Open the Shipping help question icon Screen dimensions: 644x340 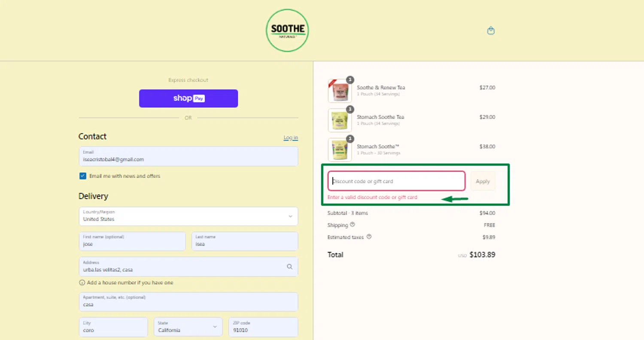pyautogui.click(x=352, y=224)
